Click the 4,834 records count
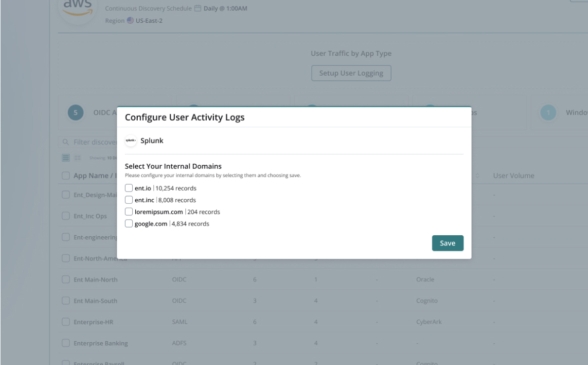This screenshot has width=588, height=365. pos(190,224)
